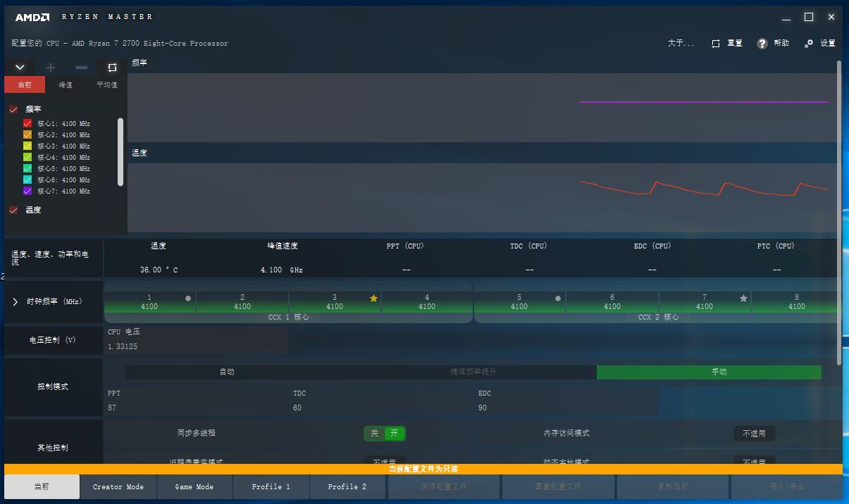Click the gold star on core 3
849x504 pixels.
(373, 298)
